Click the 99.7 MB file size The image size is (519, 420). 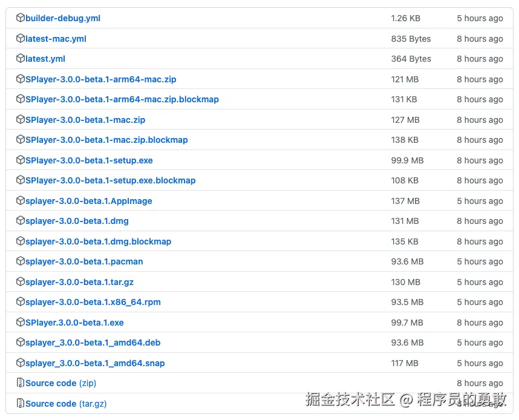407,323
